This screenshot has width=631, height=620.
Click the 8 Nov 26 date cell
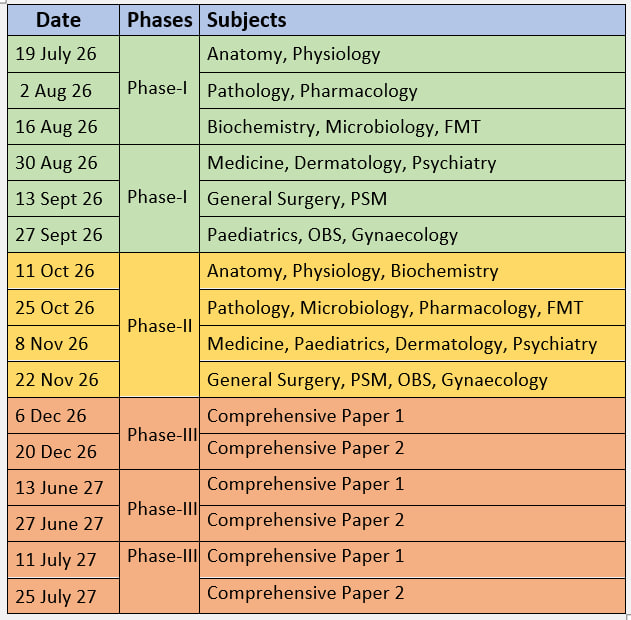click(63, 344)
